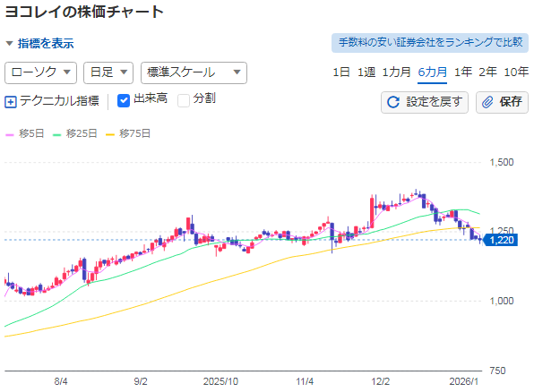Expand the 指標を表示 disclosure triangle
534x392 pixels.
[x=10, y=44]
